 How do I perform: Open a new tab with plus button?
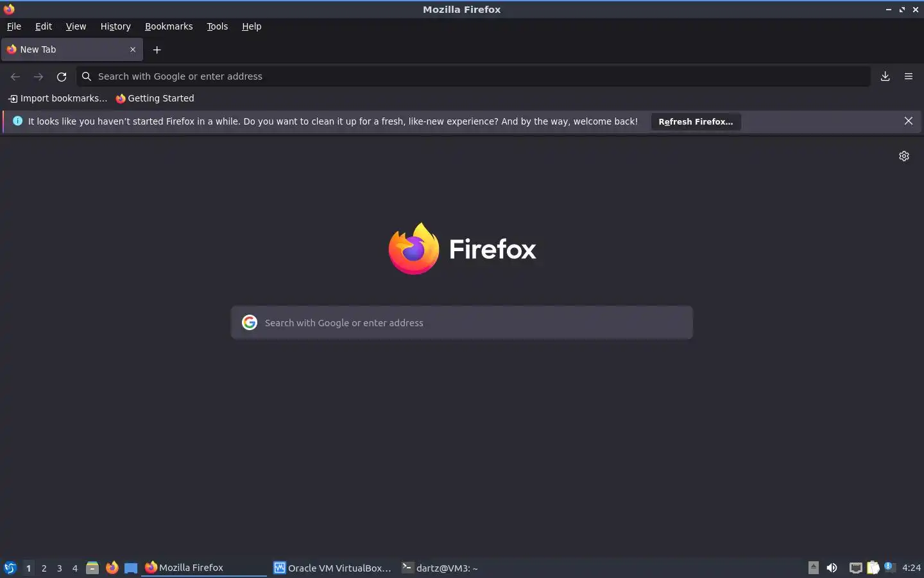click(157, 49)
